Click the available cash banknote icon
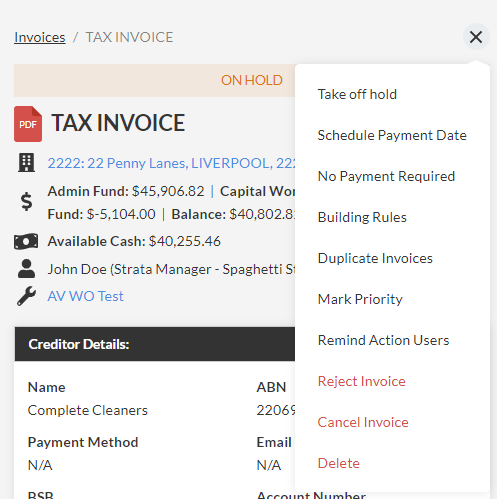This screenshot has width=497, height=499. pos(26,241)
